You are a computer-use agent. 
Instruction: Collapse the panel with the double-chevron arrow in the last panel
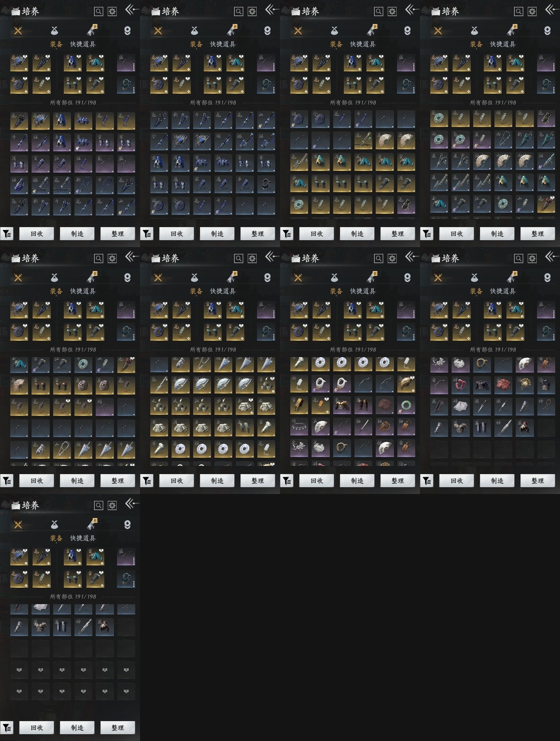tap(131, 504)
